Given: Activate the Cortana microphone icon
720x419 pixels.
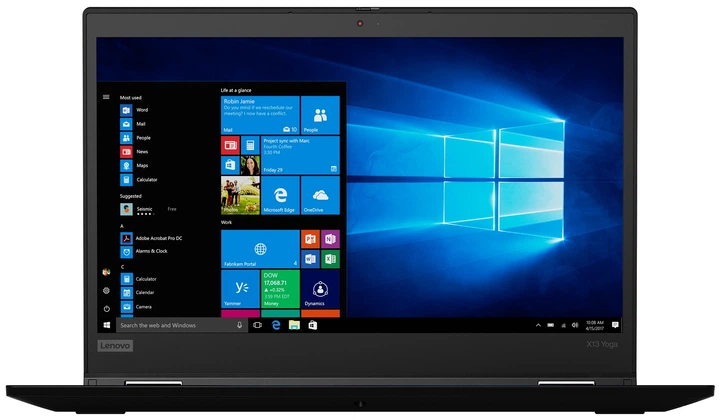Looking at the screenshot, I should point(239,325).
